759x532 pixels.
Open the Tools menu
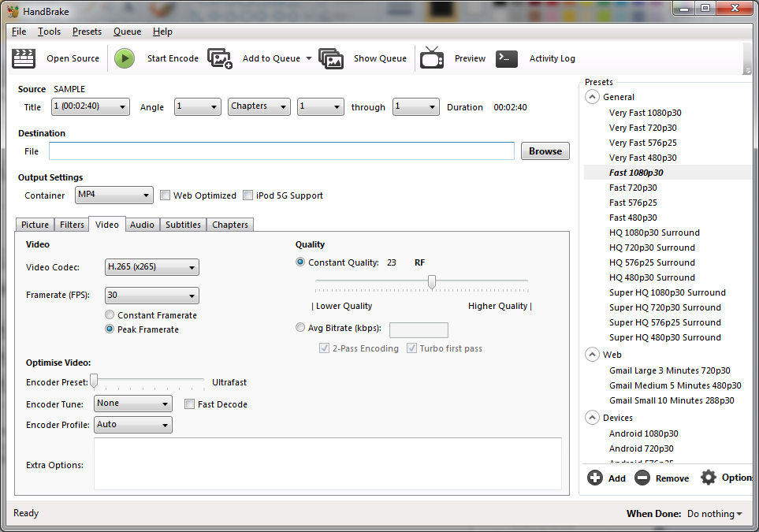tap(50, 32)
